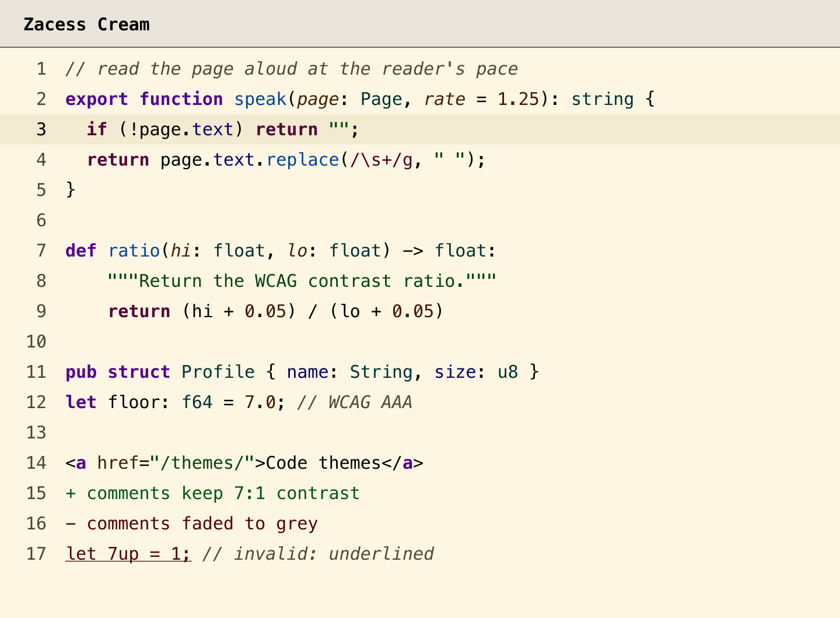This screenshot has height=618, width=840.
Task: Click line number 6 in gutter
Action: pos(41,220)
